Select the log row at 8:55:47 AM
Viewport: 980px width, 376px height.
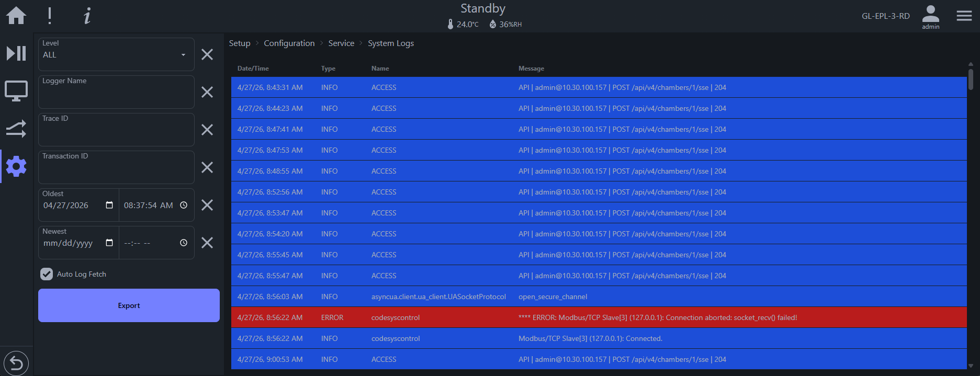pyautogui.click(x=599, y=276)
